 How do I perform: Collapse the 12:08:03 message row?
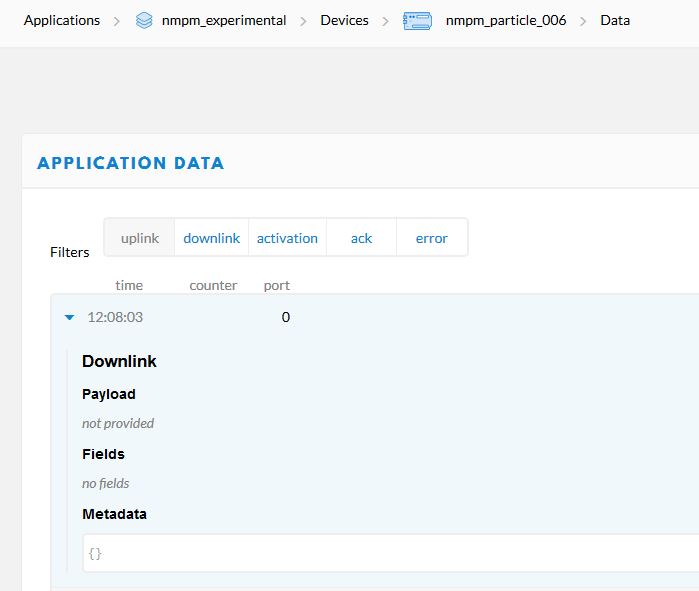(x=70, y=317)
